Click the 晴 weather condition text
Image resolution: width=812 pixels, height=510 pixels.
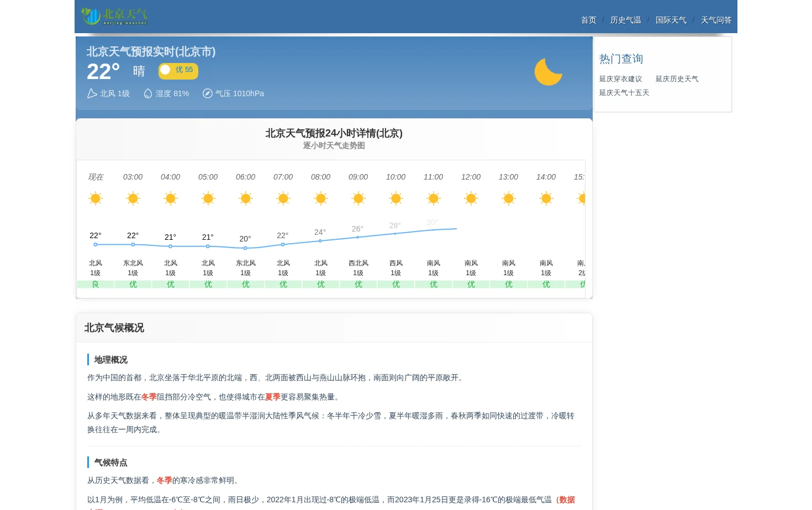click(x=139, y=71)
